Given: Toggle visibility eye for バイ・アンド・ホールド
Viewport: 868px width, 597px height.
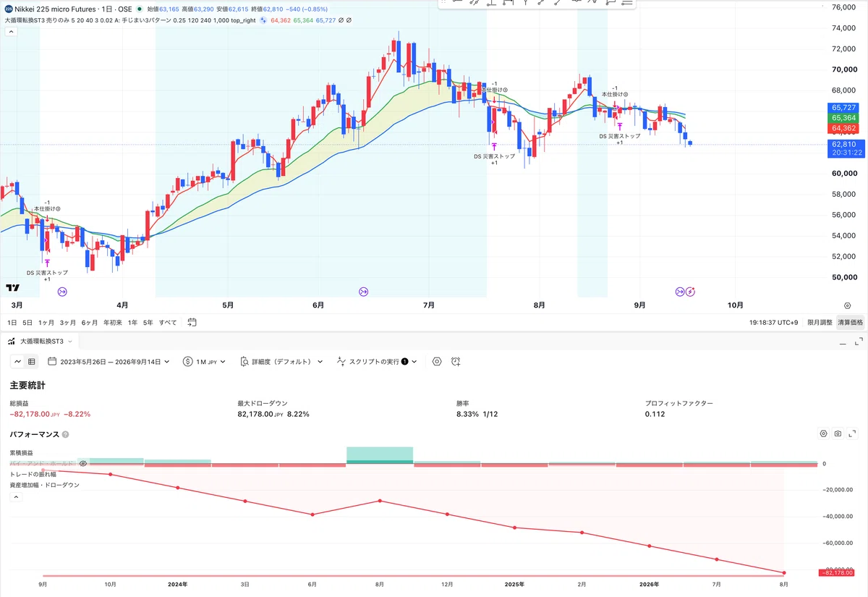Looking at the screenshot, I should click(x=83, y=463).
